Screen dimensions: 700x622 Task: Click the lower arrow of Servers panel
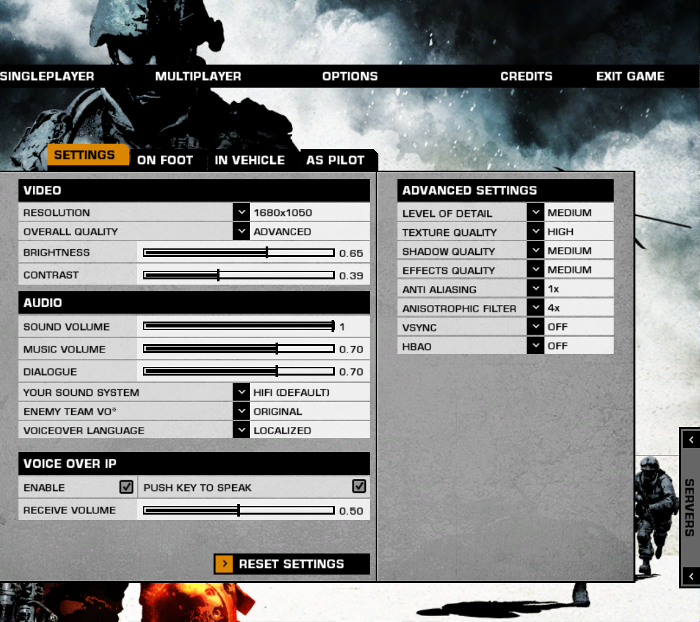click(x=691, y=576)
